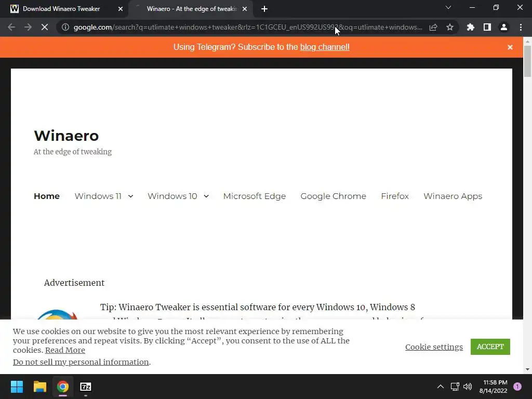The image size is (532, 399).
Task: Close the Download Winaero Tweaker tab
Action: [121, 9]
